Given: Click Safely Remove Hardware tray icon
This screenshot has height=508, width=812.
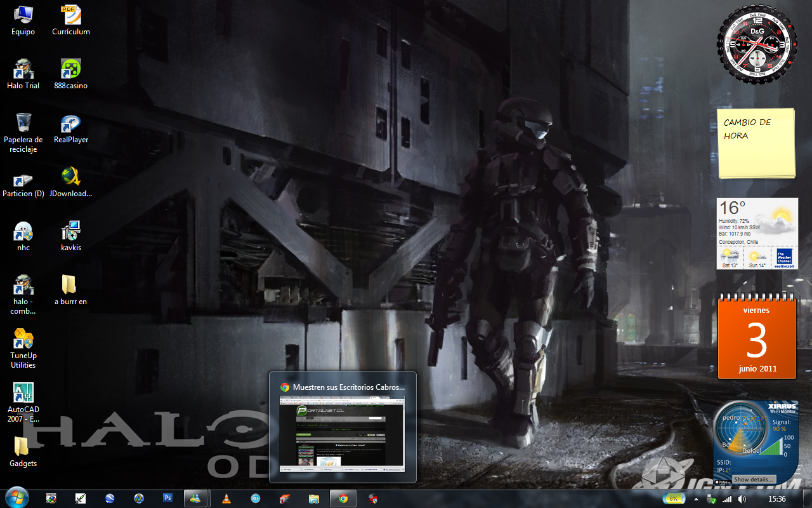Looking at the screenshot, I should [x=712, y=500].
